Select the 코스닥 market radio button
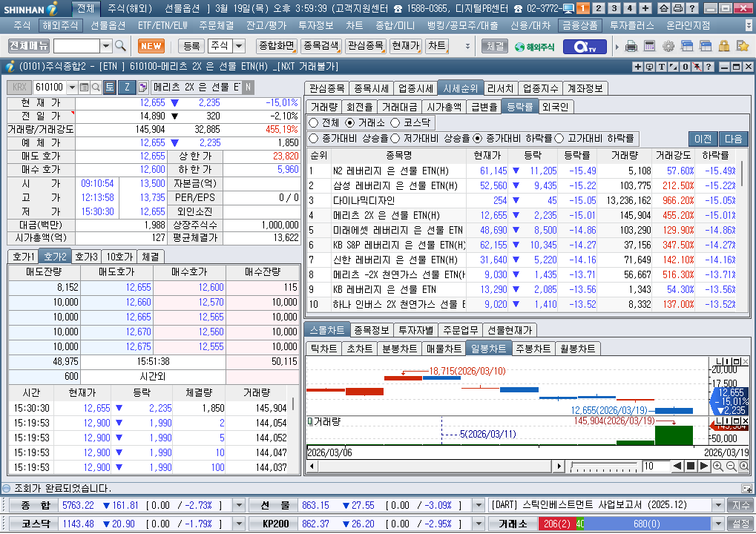 tap(395, 123)
